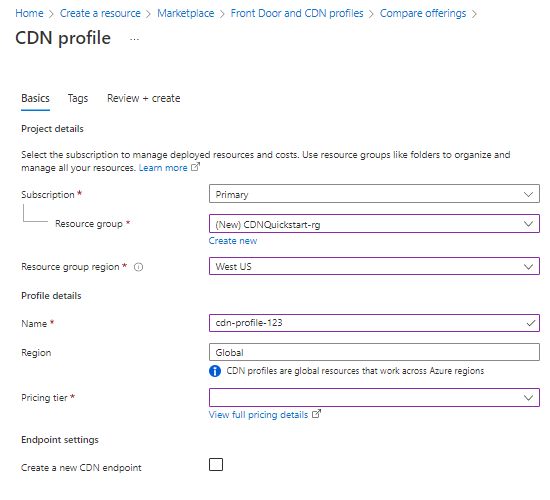This screenshot has height=500, width=550.
Task: Click the ellipsis icon next to CDN profile
Action: click(134, 39)
